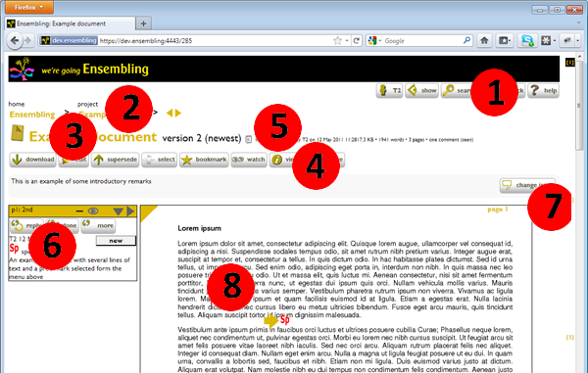Viewport: 588px width, 373px height.
Task: Open the search engine selector dropdown
Action: tap(374, 40)
